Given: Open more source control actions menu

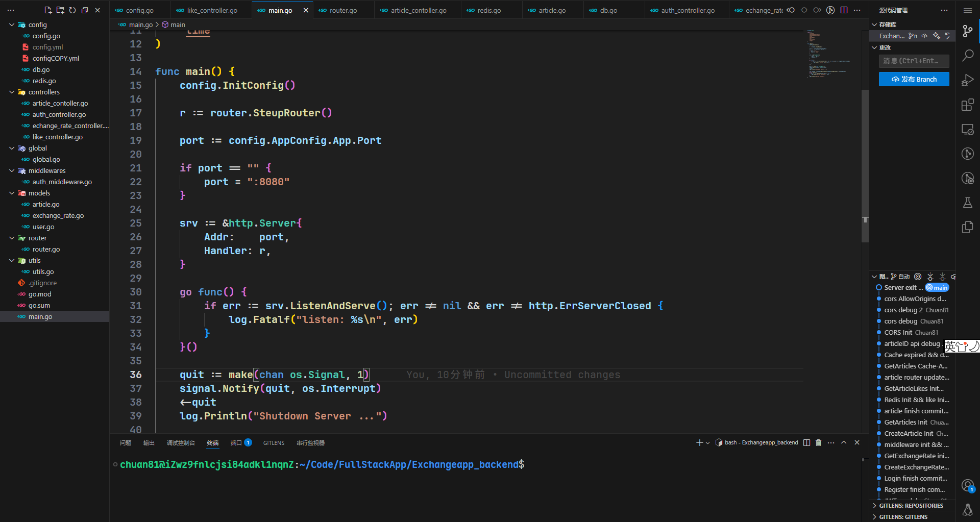Looking at the screenshot, I should click(x=944, y=10).
